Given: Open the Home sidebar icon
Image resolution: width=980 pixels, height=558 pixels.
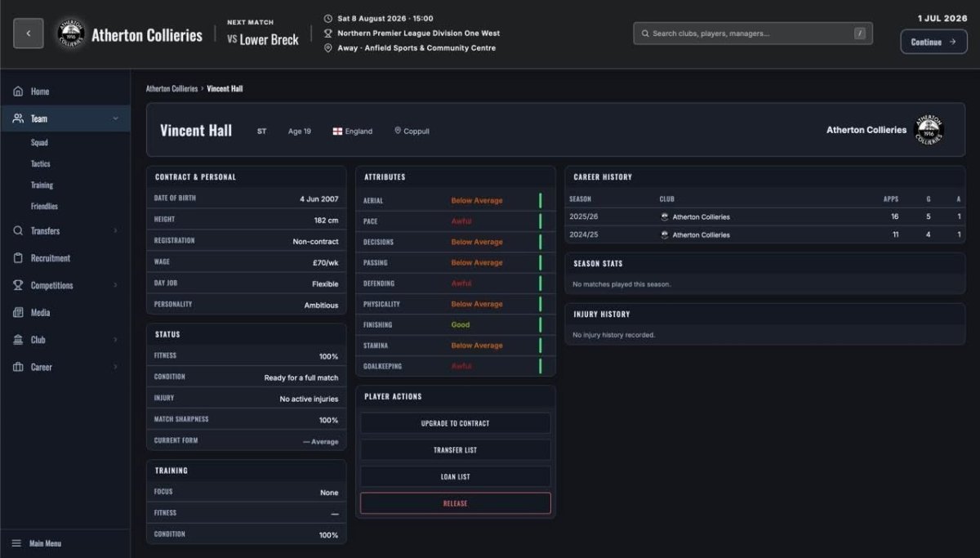Looking at the screenshot, I should (x=18, y=92).
